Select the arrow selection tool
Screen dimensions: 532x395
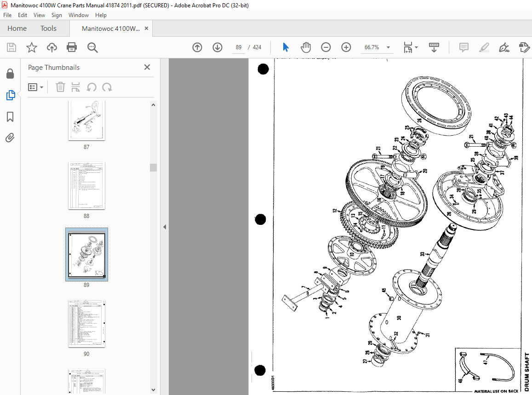click(286, 47)
